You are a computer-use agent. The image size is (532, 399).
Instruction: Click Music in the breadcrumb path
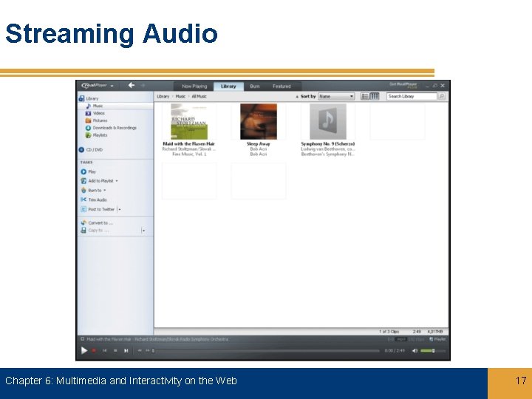click(180, 96)
